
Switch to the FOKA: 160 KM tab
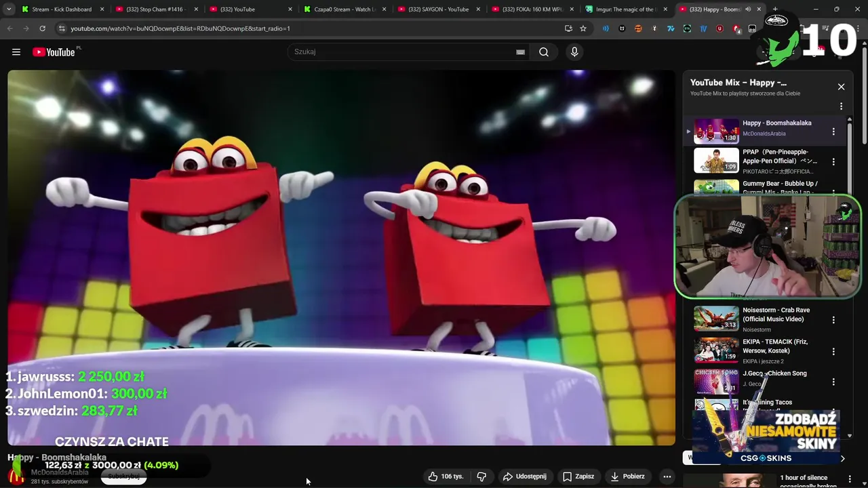(x=532, y=9)
